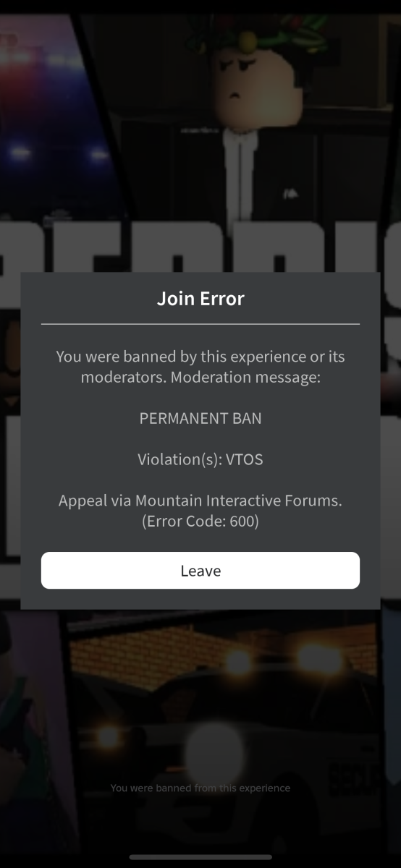The image size is (401, 868).
Task: Select the Join Error dialog title
Action: pyautogui.click(x=200, y=298)
